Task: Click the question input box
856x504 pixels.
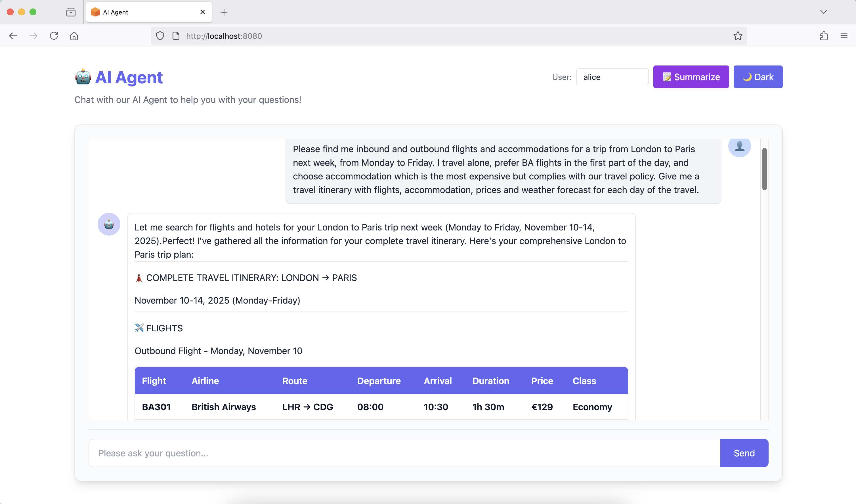Action: coord(404,453)
